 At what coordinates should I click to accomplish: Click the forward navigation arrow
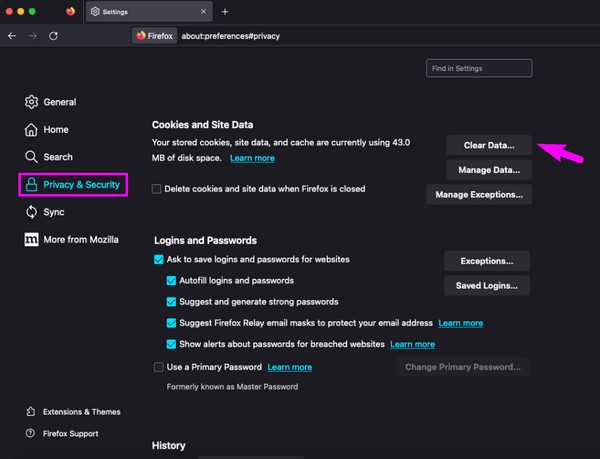click(33, 36)
